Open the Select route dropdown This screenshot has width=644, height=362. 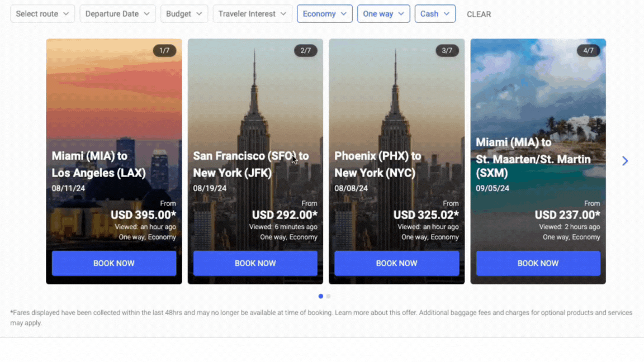(x=42, y=13)
